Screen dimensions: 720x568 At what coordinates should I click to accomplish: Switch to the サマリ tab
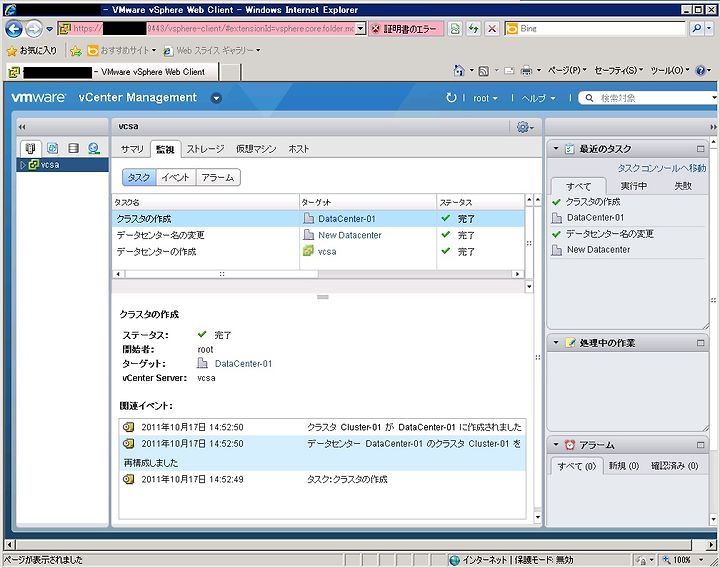pos(132,149)
